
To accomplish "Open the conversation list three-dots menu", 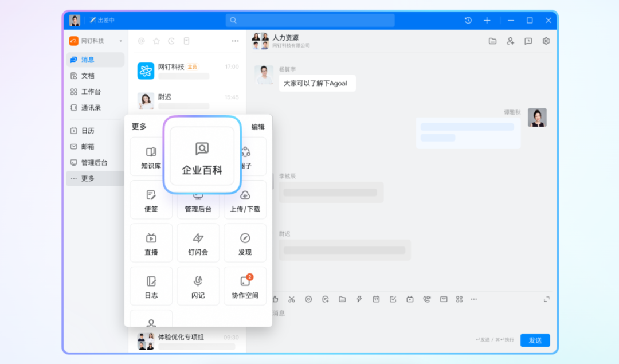I will (x=236, y=41).
